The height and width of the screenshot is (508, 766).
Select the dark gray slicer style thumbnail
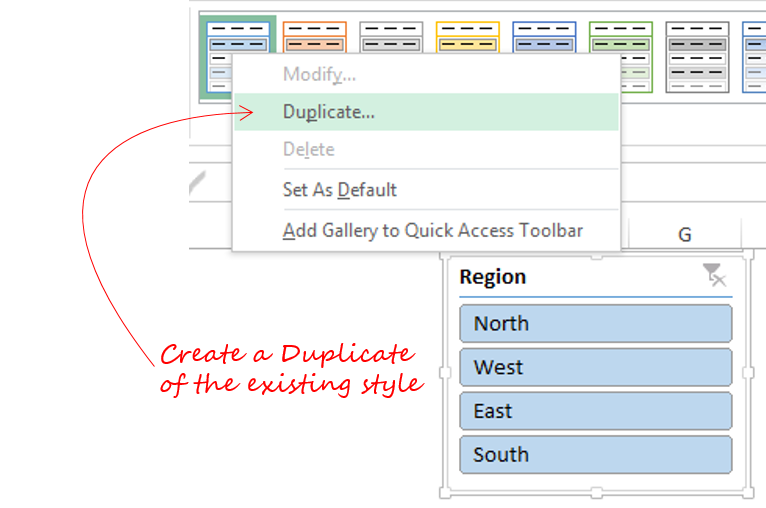697,57
